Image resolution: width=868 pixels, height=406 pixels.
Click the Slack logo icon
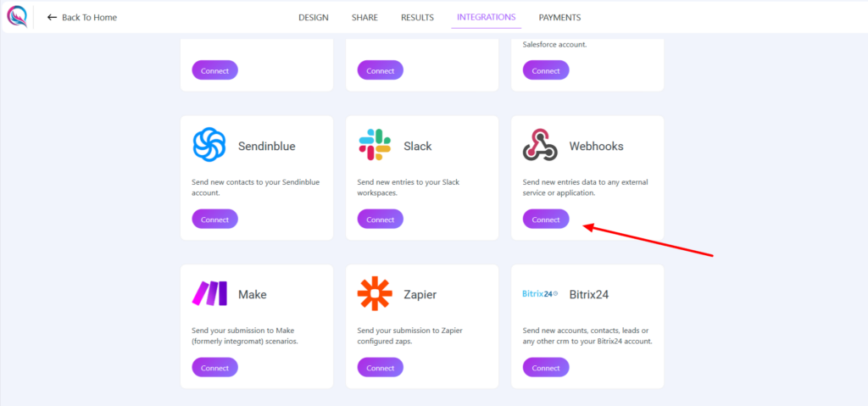[374, 146]
